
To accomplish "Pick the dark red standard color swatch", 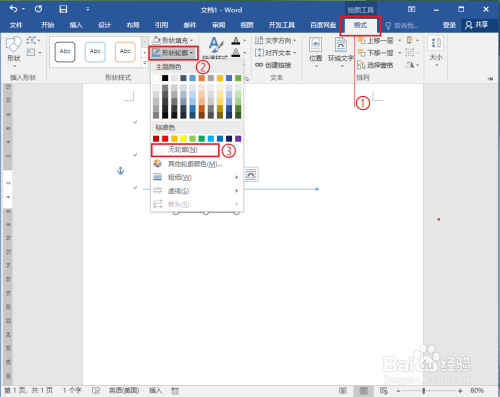I will click(x=156, y=139).
